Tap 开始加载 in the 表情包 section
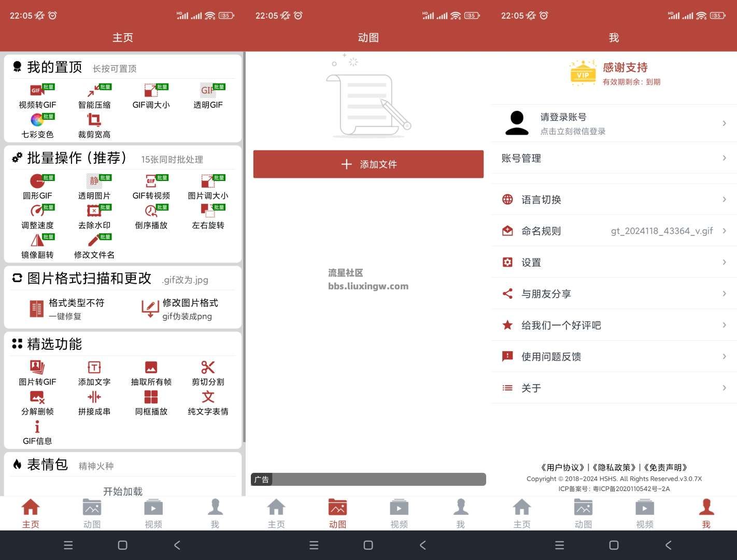This screenshot has width=737, height=560. click(123, 491)
